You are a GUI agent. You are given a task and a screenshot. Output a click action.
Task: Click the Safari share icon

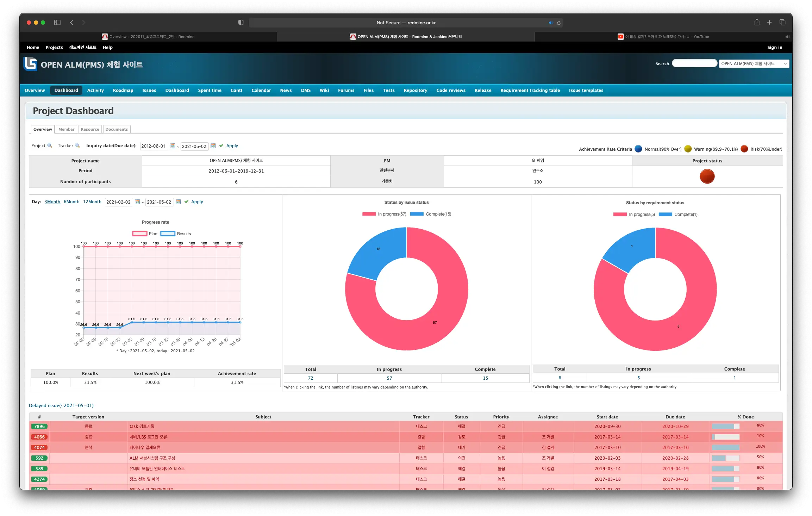[757, 23]
